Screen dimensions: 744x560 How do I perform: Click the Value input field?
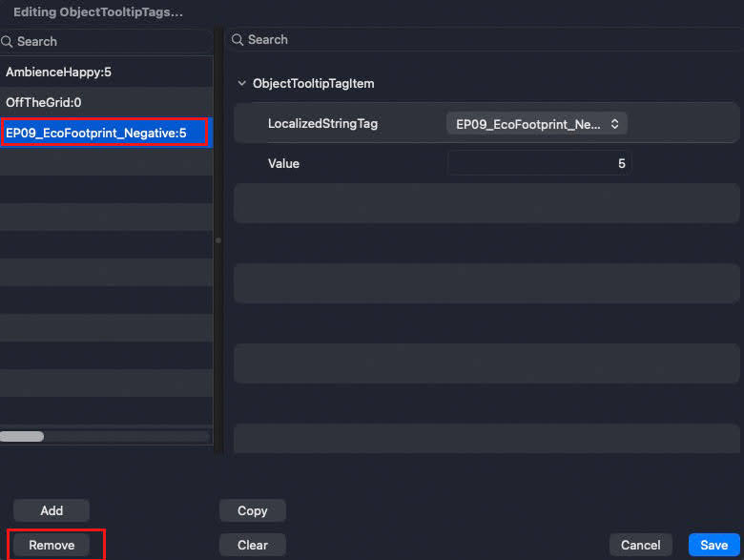539,164
